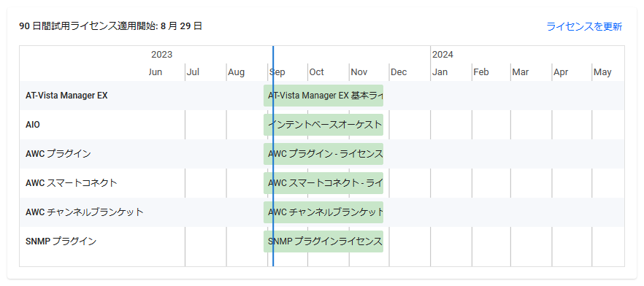Click the blue current-date timeline marker

(x=273, y=156)
